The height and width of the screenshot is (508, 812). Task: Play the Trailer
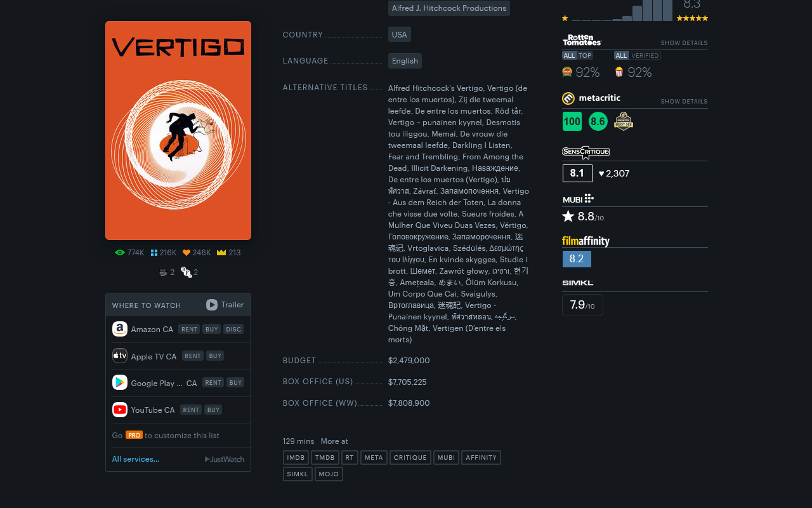(225, 305)
